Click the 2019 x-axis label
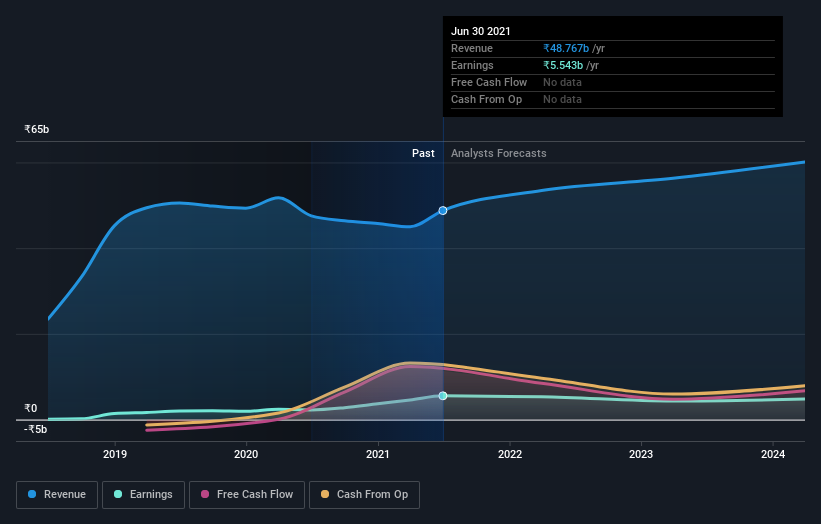The image size is (821, 524). pyautogui.click(x=115, y=454)
